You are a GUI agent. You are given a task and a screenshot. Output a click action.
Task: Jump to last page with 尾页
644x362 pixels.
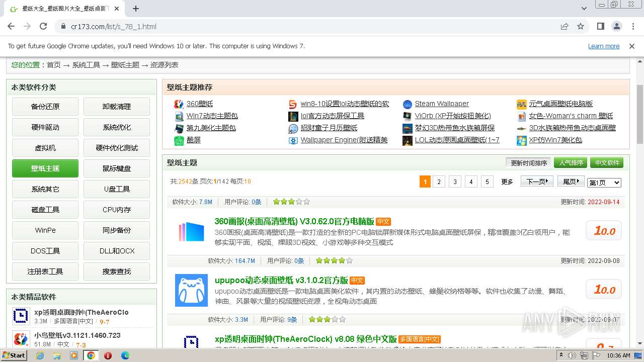(571, 182)
